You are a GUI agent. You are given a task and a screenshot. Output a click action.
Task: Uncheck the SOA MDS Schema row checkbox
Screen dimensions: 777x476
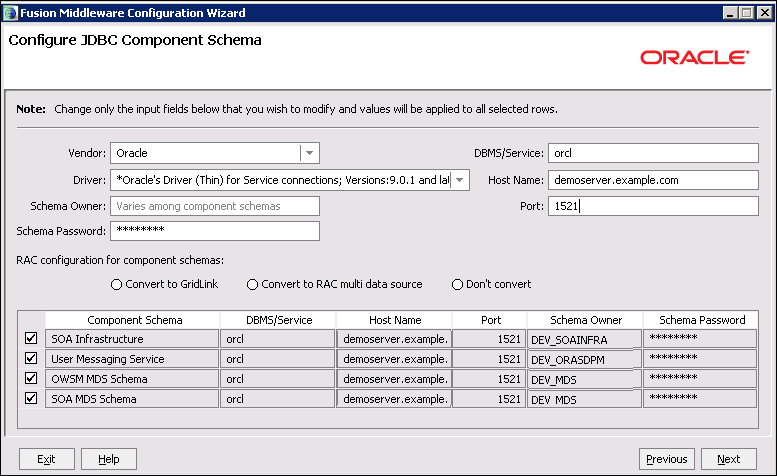pos(31,398)
